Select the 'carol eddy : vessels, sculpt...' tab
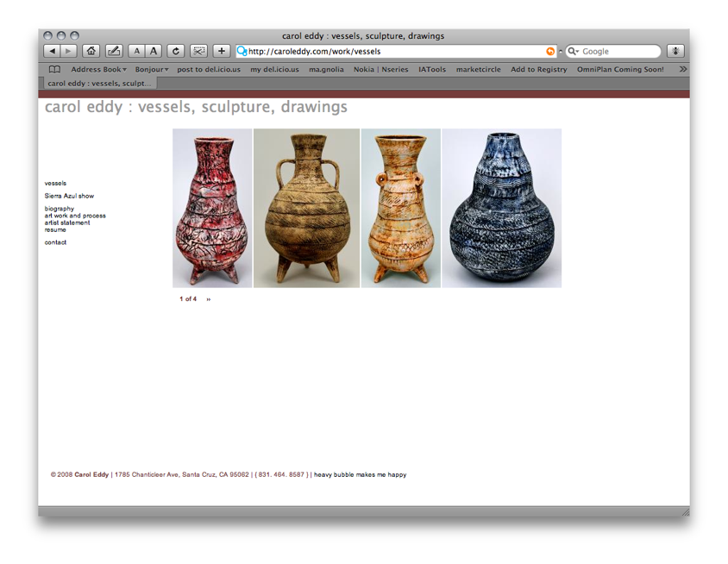Screen dimensions: 728x564 pyautogui.click(x=98, y=84)
